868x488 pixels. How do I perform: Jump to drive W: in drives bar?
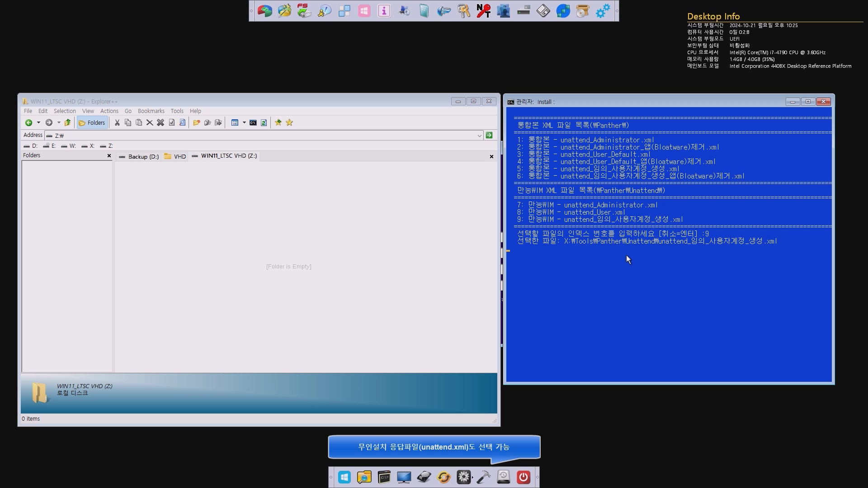68,146
